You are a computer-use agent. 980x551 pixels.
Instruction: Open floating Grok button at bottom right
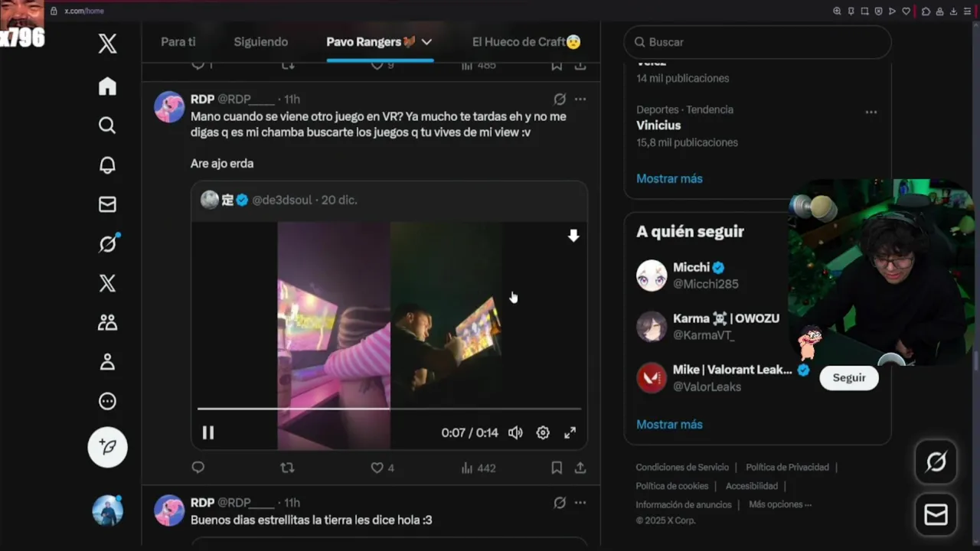(936, 461)
